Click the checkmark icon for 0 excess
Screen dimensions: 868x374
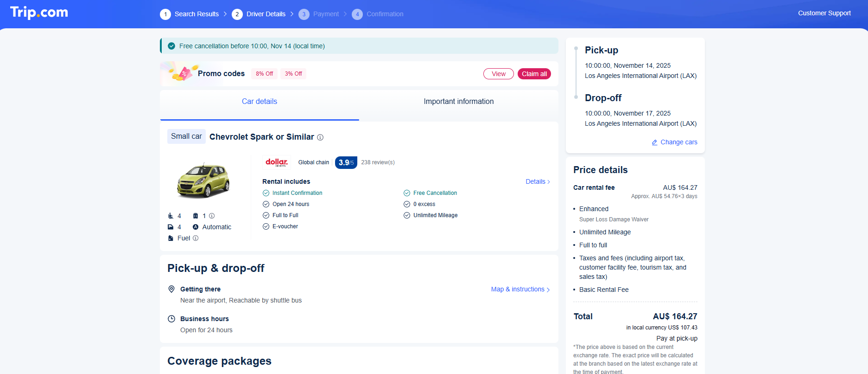[407, 204]
